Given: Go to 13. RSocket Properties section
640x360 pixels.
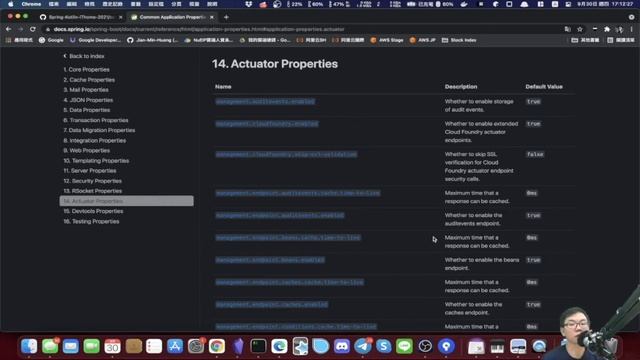Looking at the screenshot, I should click(x=93, y=191).
